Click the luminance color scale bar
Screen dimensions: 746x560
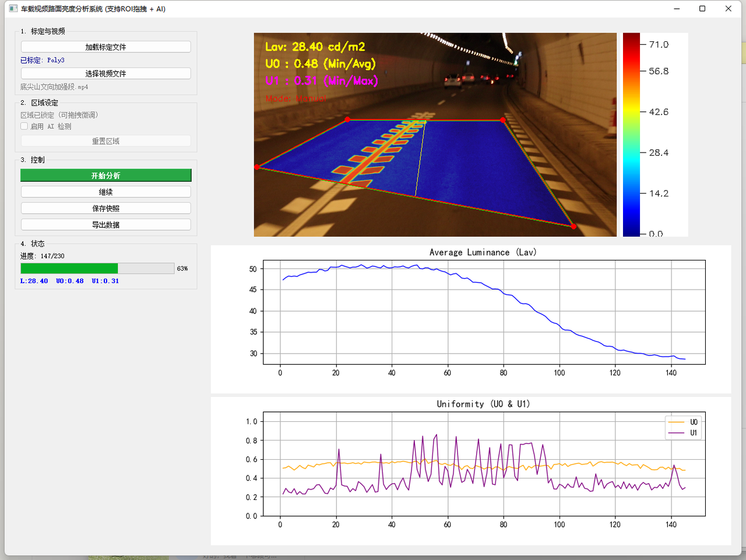click(x=631, y=134)
